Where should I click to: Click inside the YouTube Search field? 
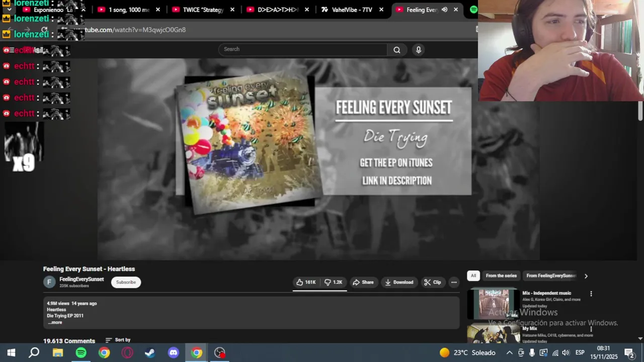(x=303, y=49)
